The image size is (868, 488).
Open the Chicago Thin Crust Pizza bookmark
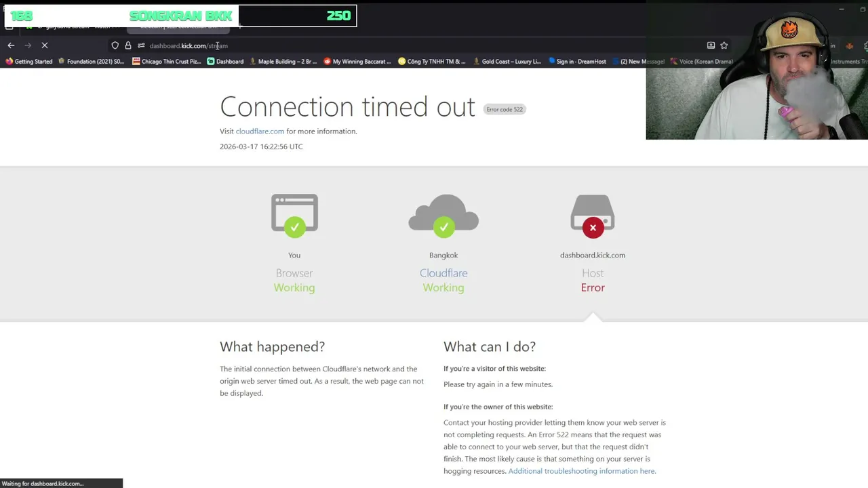pyautogui.click(x=167, y=62)
